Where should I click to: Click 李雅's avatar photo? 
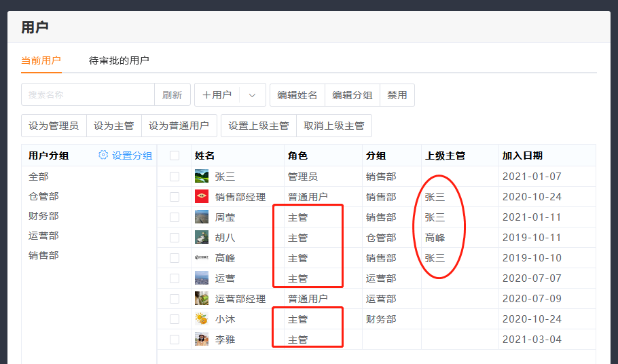202,340
